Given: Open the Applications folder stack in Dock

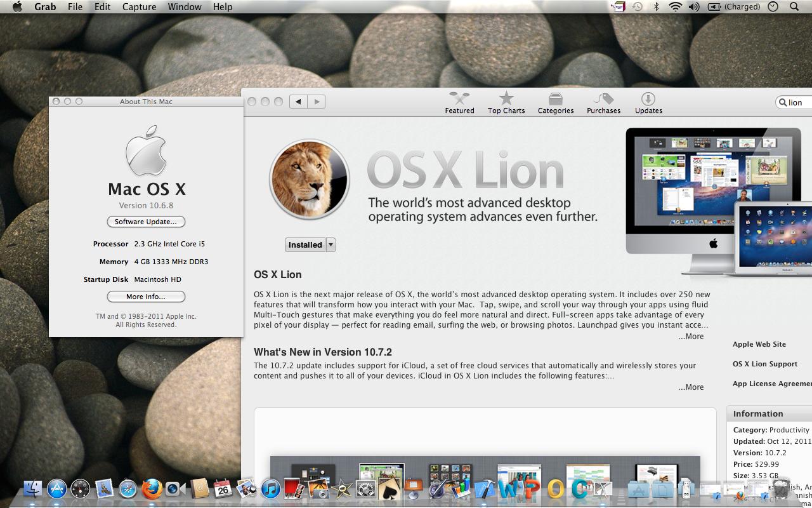Looking at the screenshot, I should click(638, 489).
